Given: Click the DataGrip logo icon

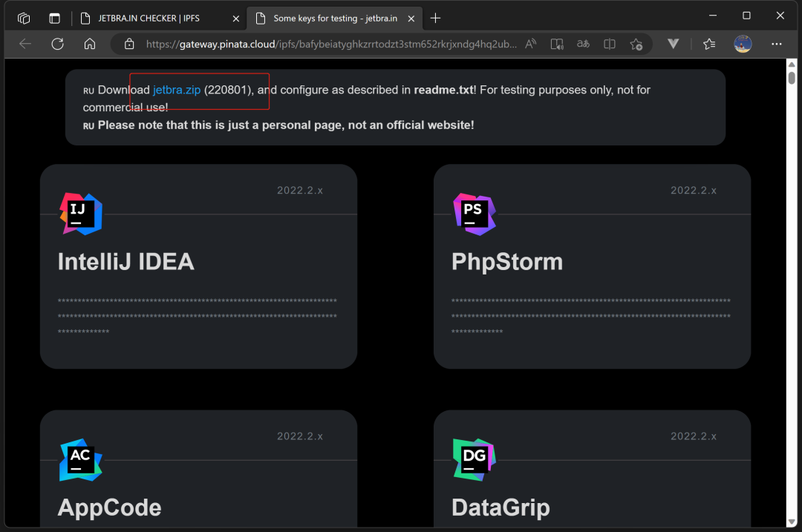Looking at the screenshot, I should coord(474,460).
